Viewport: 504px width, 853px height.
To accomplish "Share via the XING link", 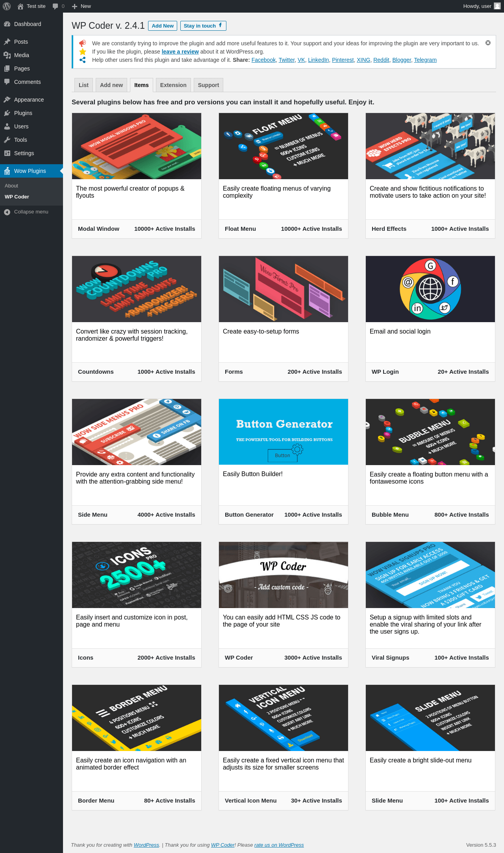I will coord(363,60).
